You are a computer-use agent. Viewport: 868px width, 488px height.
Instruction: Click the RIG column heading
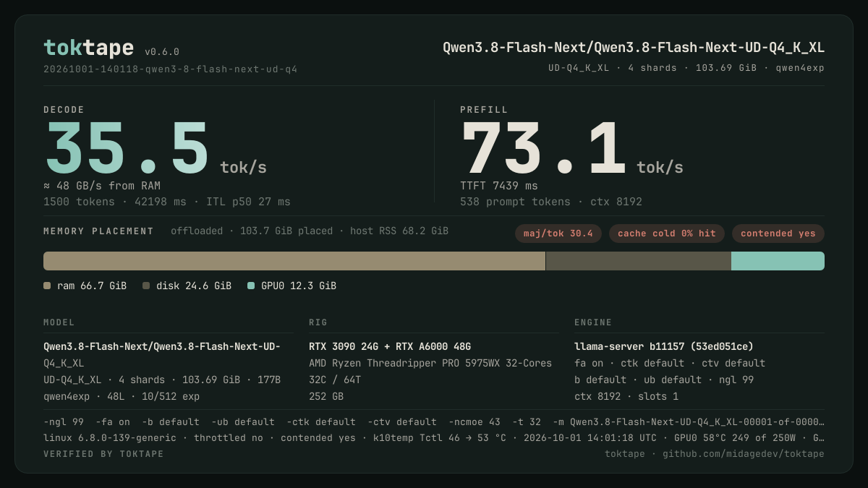pyautogui.click(x=318, y=322)
